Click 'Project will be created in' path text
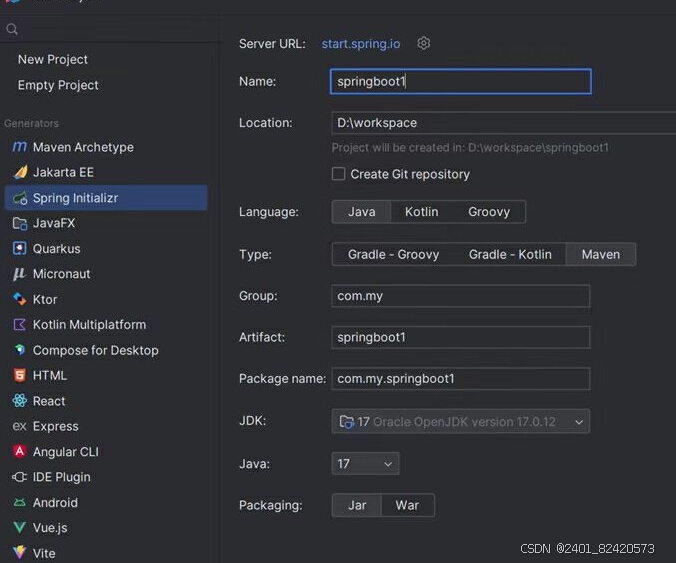 point(470,147)
